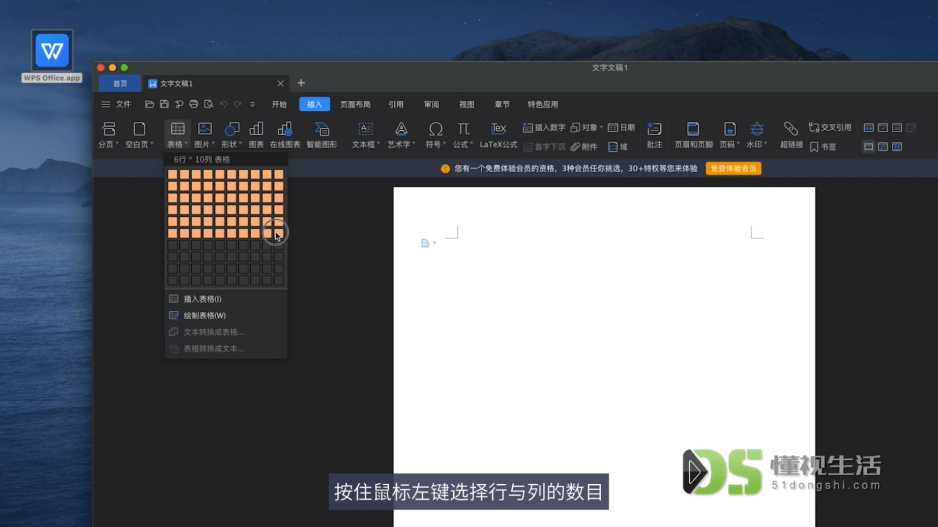Screen dimensions: 938x527
Task: Select the top-left cell of table grid
Action: coord(173,175)
